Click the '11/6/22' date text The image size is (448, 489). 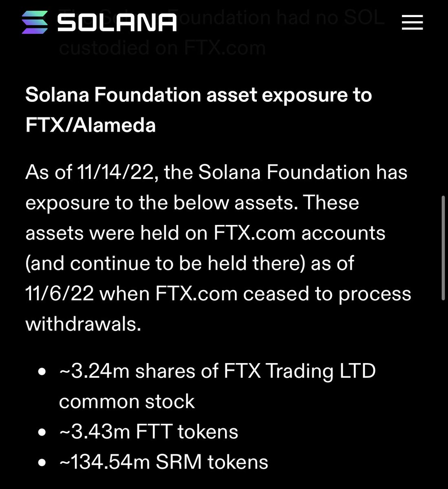60,293
